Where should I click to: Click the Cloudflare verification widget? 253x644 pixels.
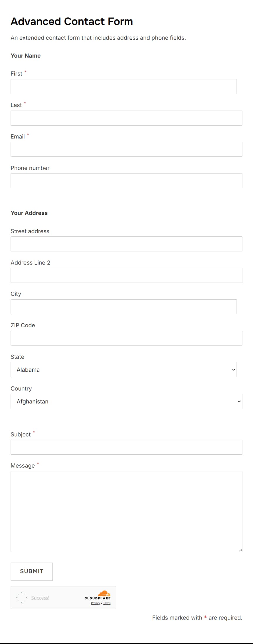pyautogui.click(x=63, y=597)
